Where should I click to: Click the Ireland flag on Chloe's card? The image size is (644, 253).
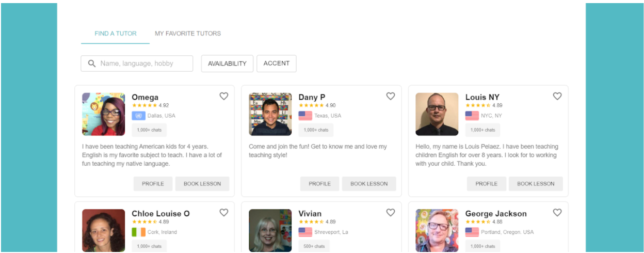coord(138,232)
